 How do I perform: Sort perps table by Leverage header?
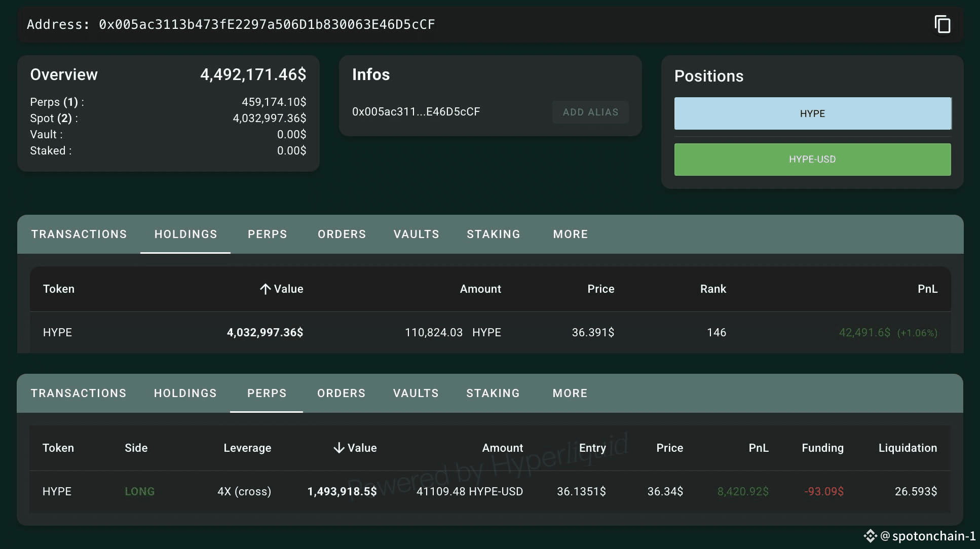247,448
